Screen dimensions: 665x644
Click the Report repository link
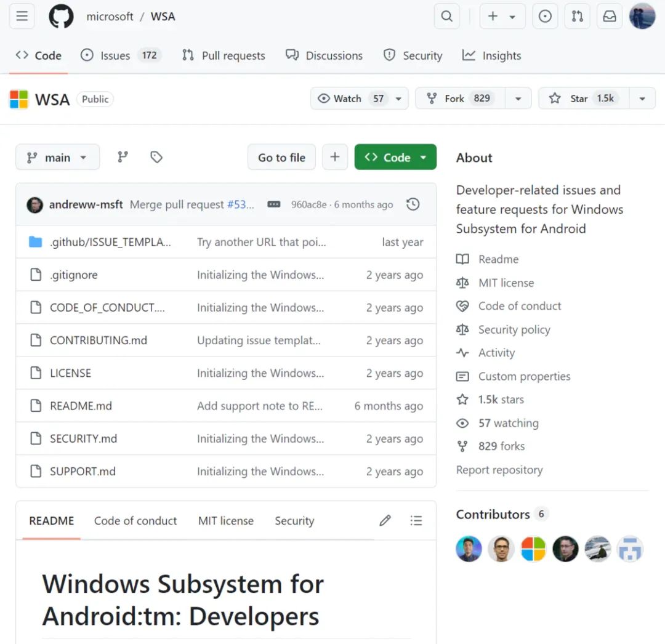click(499, 470)
